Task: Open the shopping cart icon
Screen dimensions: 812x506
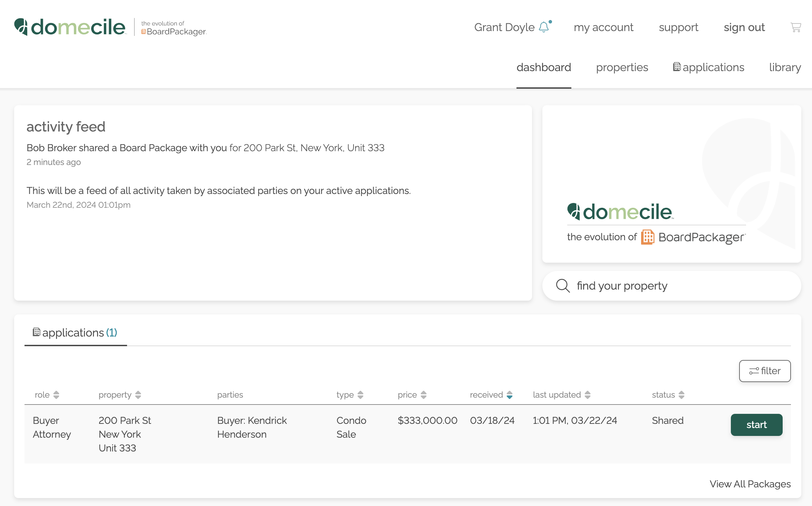Action: (795, 27)
